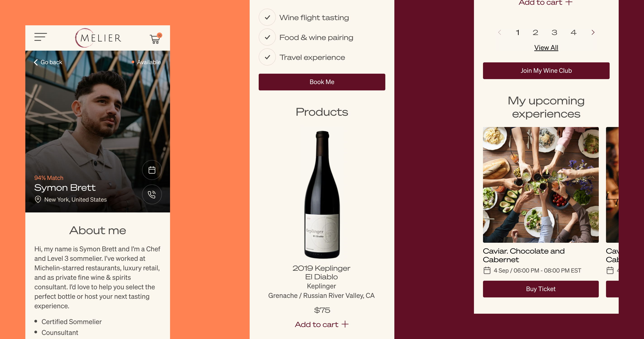
Task: Click the location pin icon
Action: click(x=38, y=199)
